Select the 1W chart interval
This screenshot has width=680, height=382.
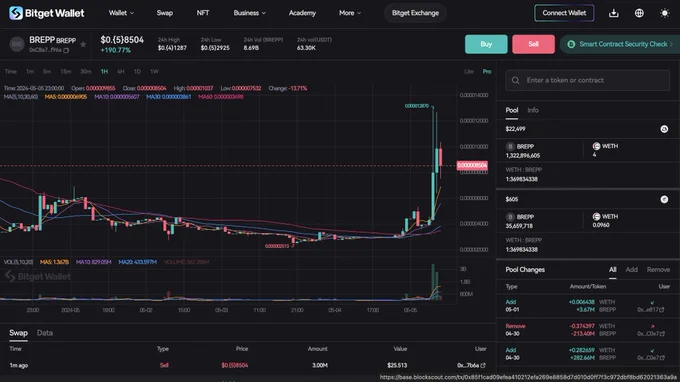[x=154, y=72]
